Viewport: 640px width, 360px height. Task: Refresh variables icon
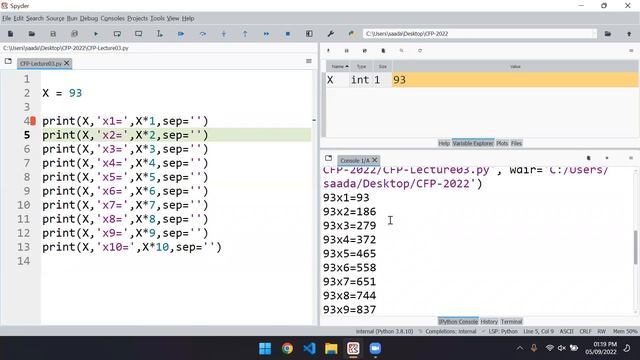coord(420,51)
